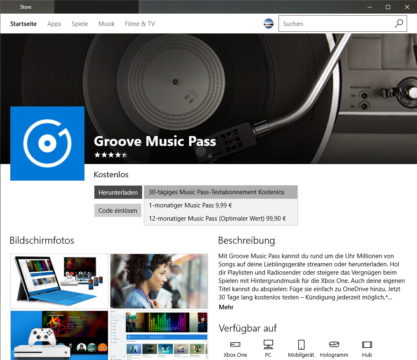The width and height of the screenshot is (417, 360).
Task: Click the Herunterladen button
Action: point(118,192)
